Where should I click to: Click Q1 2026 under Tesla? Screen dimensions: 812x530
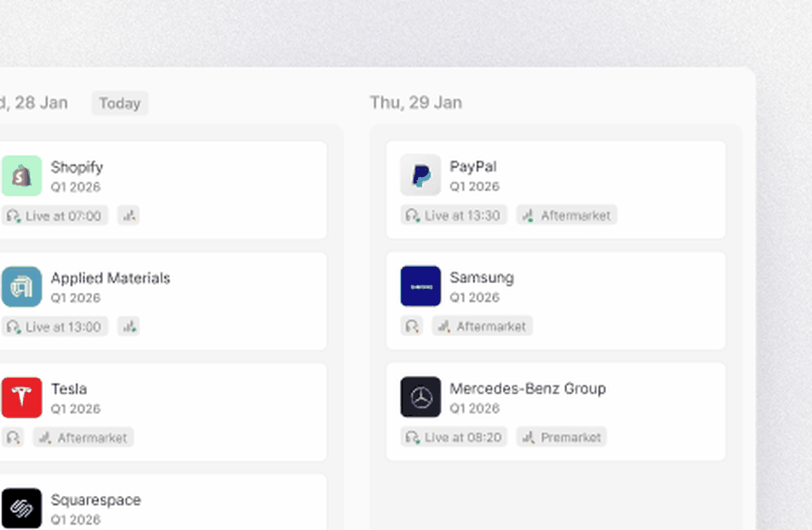coord(75,409)
